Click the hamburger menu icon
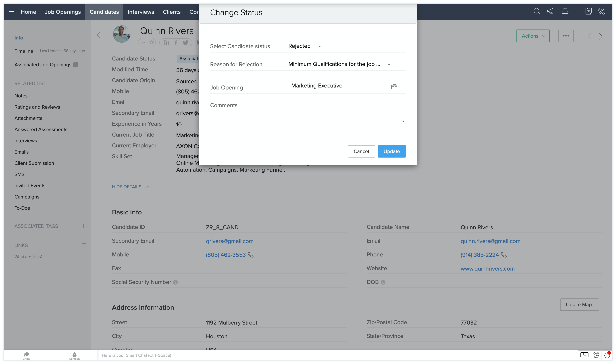616x364 pixels. point(12,12)
